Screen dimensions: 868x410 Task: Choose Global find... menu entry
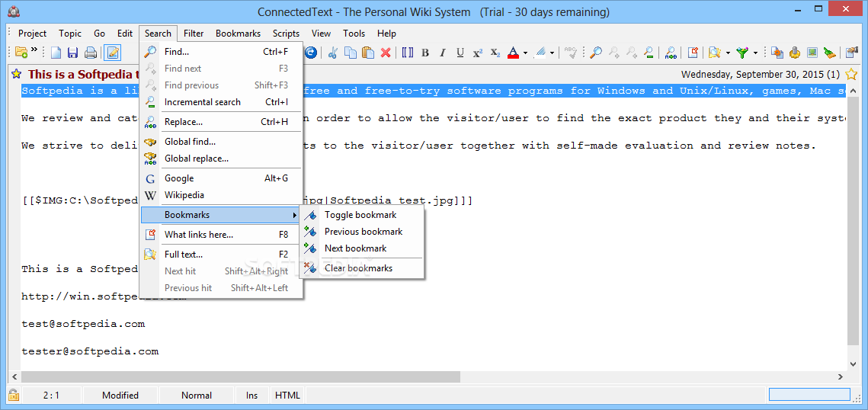(x=222, y=142)
